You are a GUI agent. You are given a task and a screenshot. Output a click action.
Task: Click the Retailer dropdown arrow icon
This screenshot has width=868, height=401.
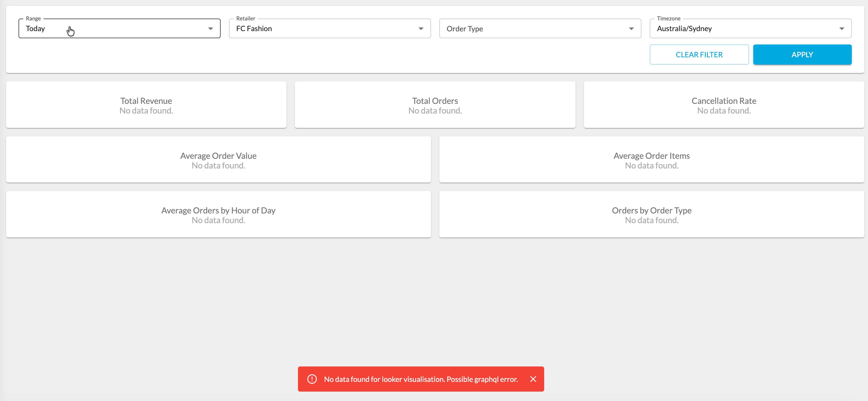point(421,29)
